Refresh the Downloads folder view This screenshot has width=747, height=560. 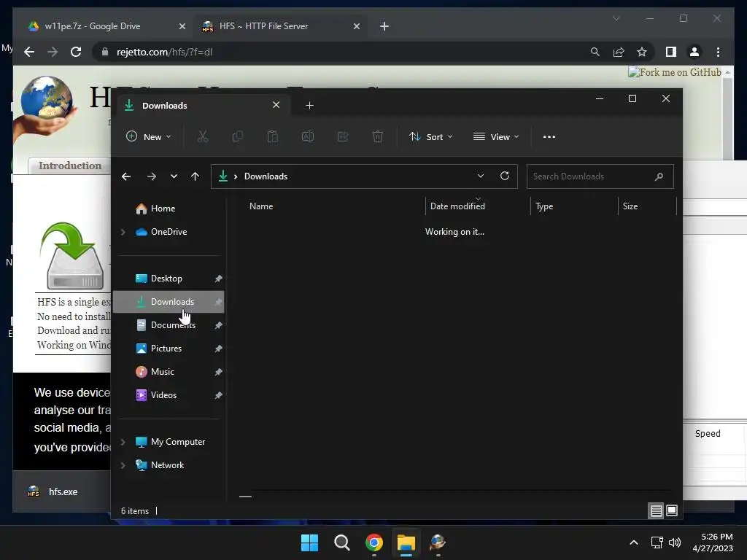pyautogui.click(x=505, y=176)
